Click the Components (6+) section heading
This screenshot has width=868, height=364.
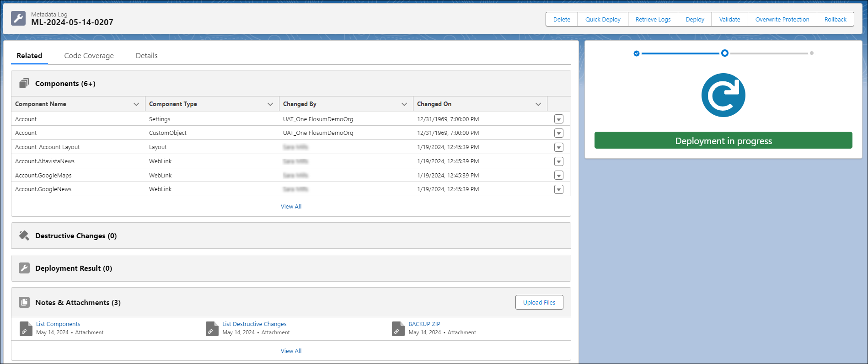pos(65,84)
